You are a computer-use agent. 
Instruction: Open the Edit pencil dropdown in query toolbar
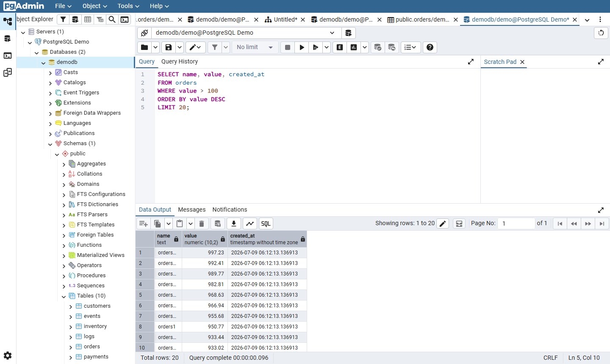[x=195, y=47]
